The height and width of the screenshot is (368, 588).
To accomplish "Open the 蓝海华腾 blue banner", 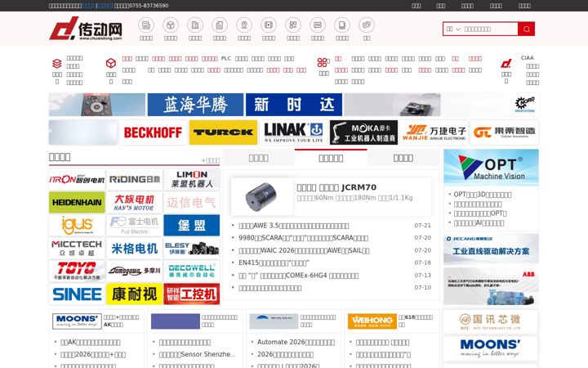I will pos(195,105).
